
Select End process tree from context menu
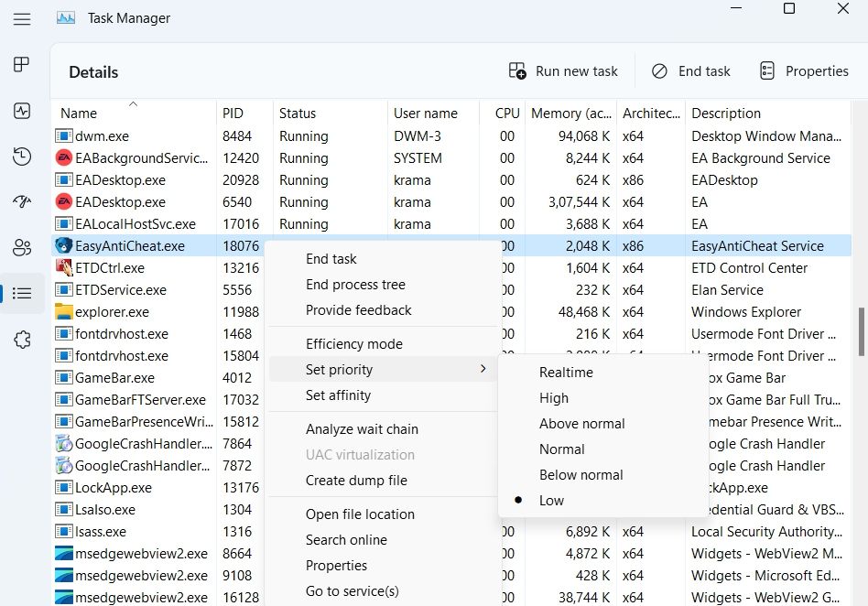click(355, 285)
